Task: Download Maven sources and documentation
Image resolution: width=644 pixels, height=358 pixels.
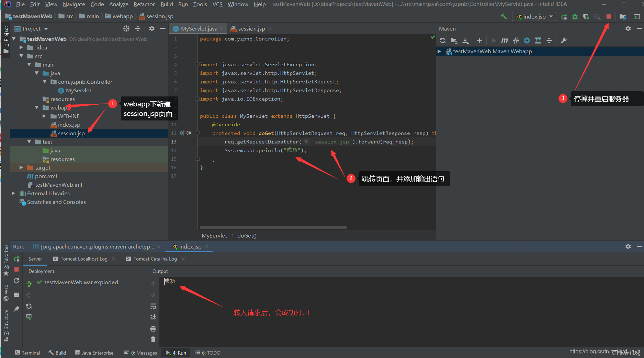Action: [x=465, y=41]
